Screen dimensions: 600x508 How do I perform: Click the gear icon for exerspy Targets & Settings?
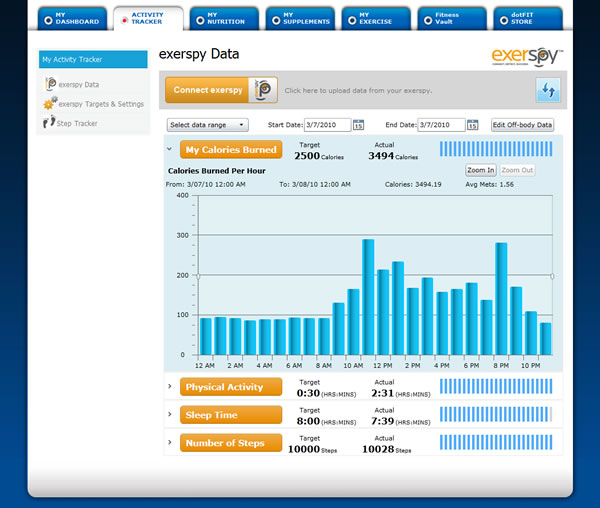[49, 104]
